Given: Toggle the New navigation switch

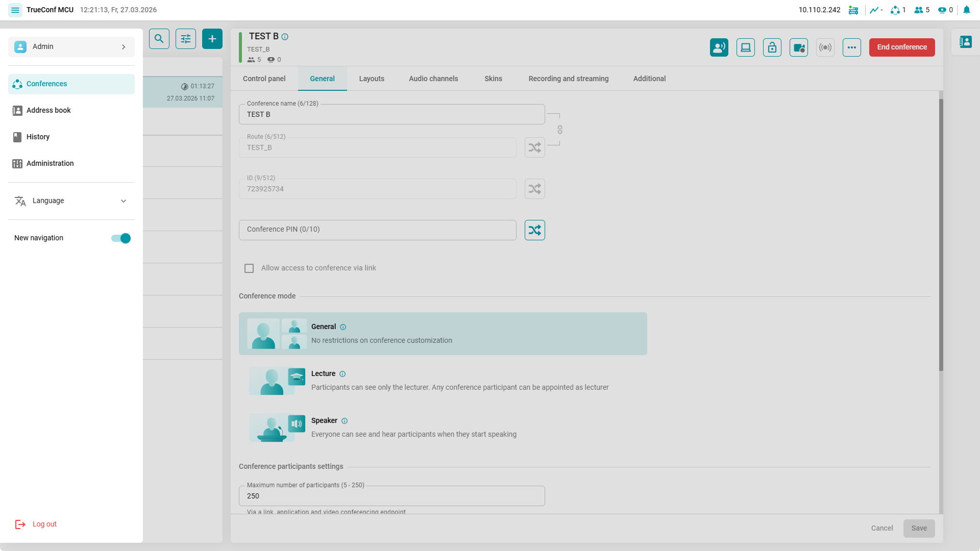Looking at the screenshot, I should pos(121,238).
